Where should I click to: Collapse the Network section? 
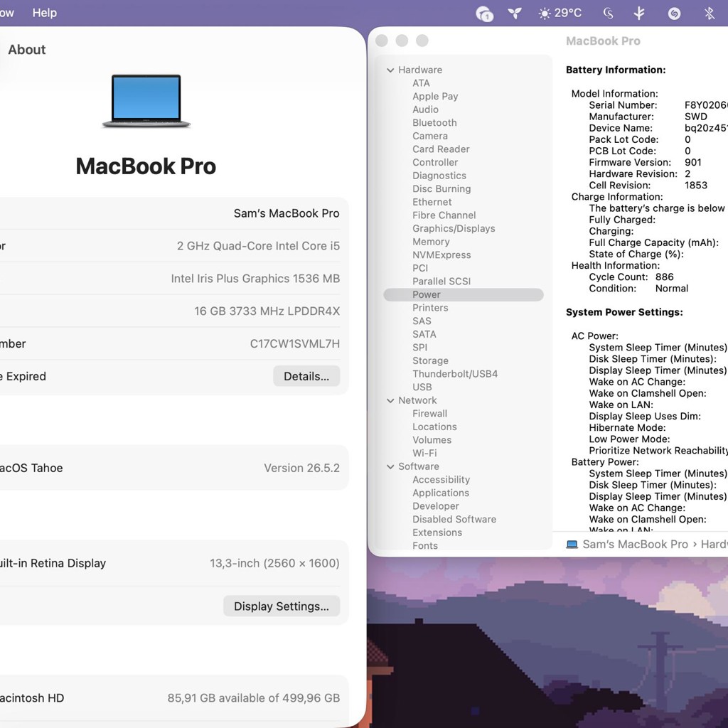[390, 401]
